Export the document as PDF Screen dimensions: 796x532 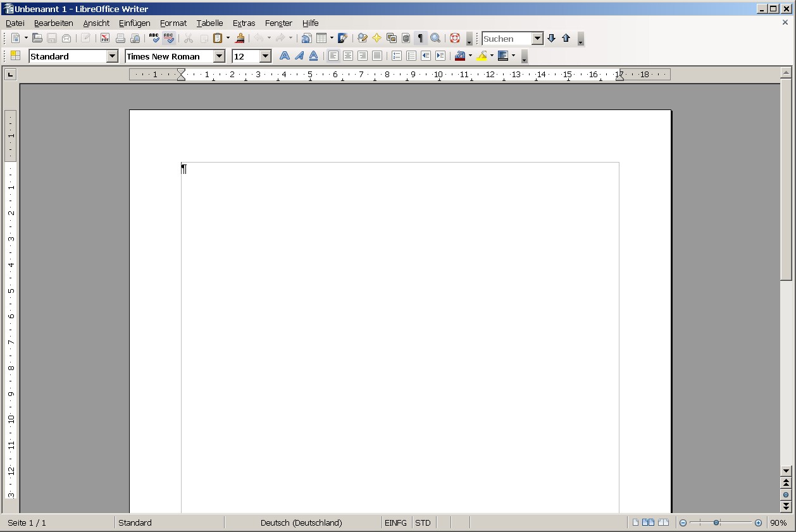[104, 38]
